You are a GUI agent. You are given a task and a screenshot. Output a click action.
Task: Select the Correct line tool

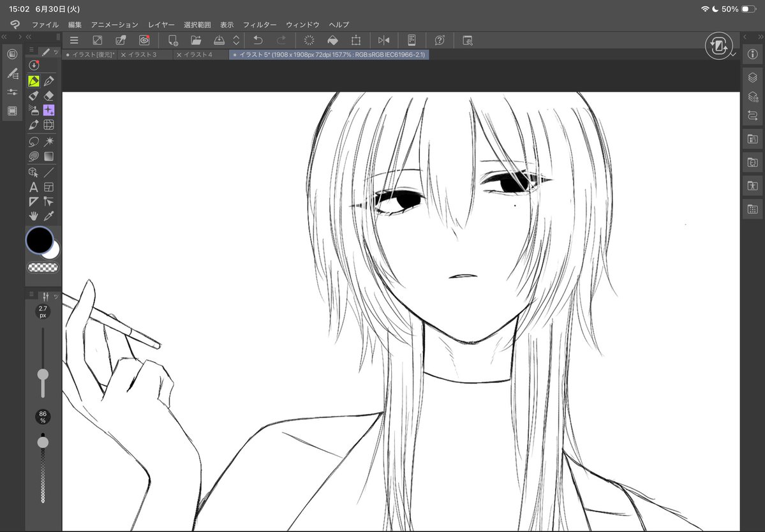pyautogui.click(x=48, y=202)
